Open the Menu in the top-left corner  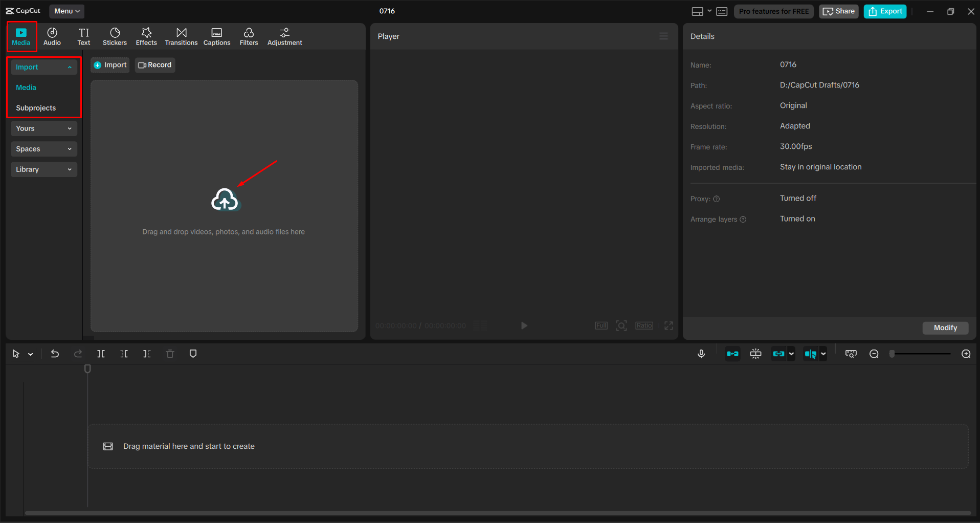point(66,11)
